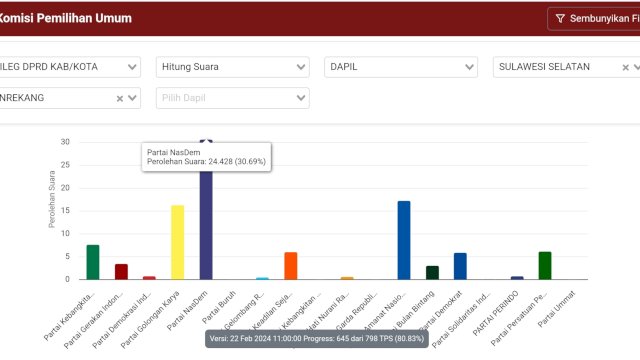The height and width of the screenshot is (360, 640).
Task: Click the Partai Bulan Bintang dark bar
Action: click(x=432, y=273)
